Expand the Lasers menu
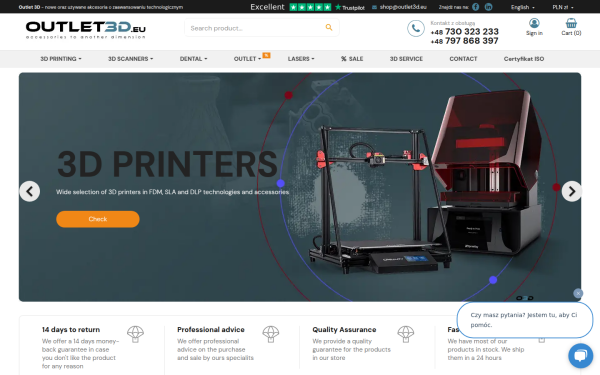600x375 pixels. [301, 59]
